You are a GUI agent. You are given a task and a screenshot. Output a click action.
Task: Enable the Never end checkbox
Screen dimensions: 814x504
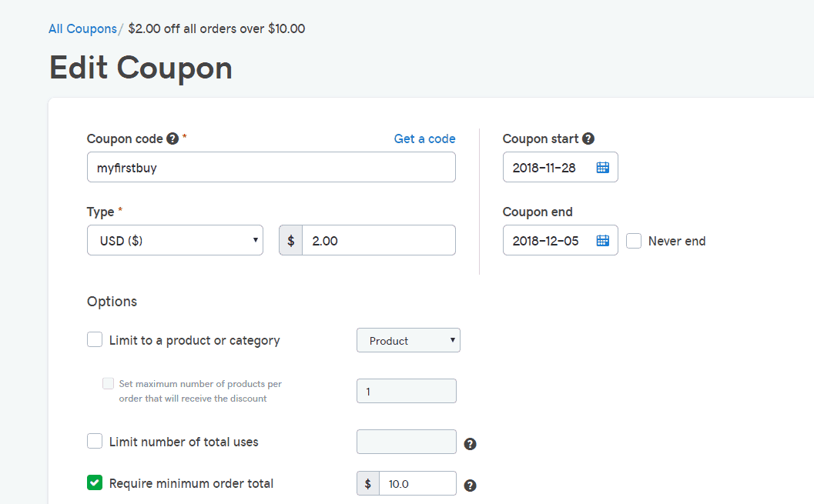634,241
